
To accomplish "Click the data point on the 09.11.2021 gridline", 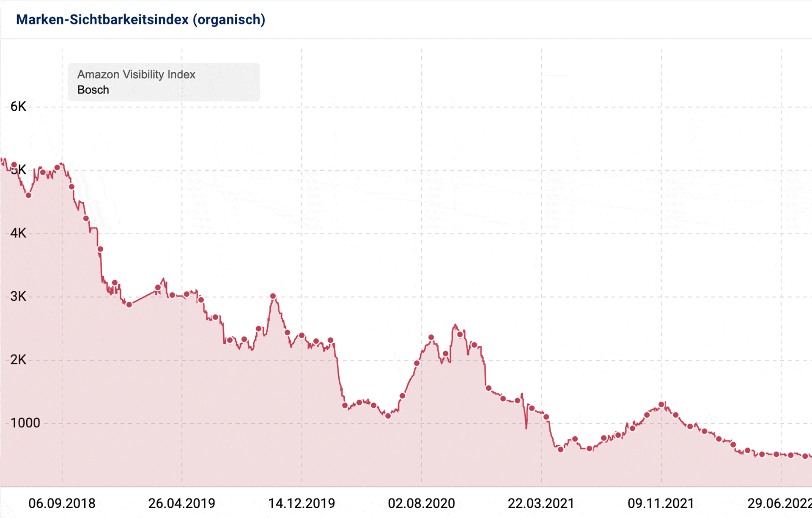I will [x=661, y=405].
